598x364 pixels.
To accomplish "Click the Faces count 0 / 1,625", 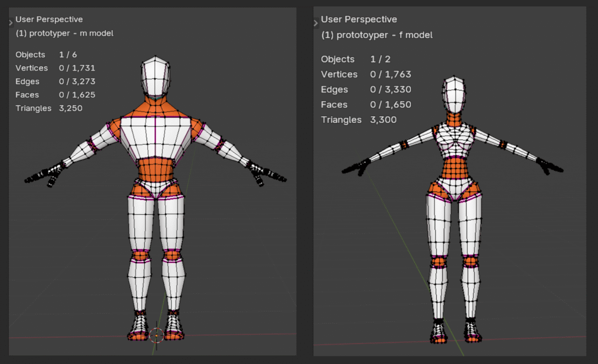I will 77,94.
